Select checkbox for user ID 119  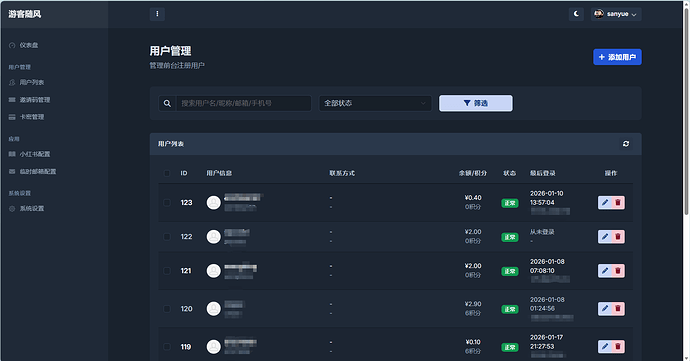(167, 347)
